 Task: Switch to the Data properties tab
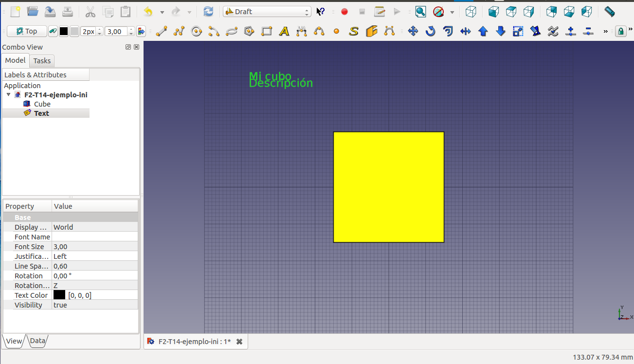[x=37, y=341]
